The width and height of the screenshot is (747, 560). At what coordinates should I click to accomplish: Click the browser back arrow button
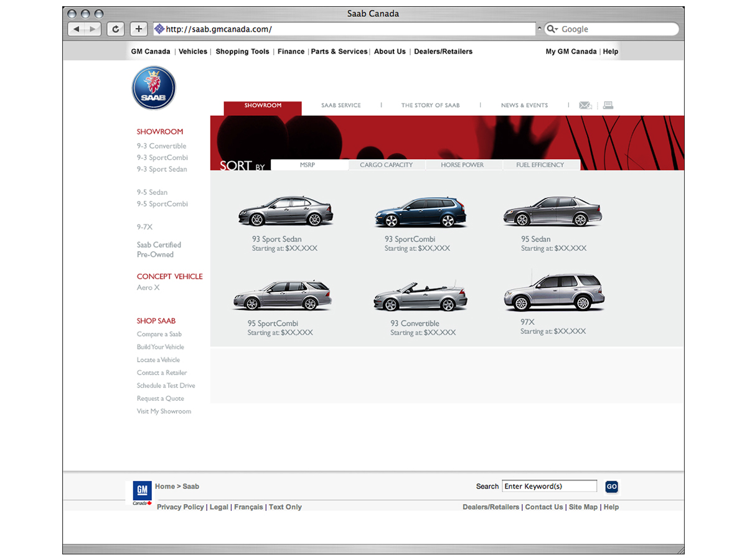click(77, 29)
